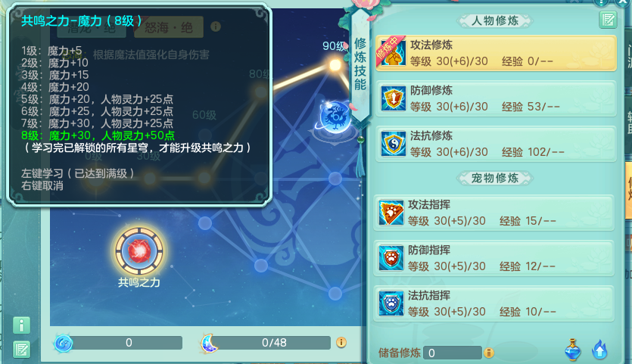Switch to the 修炼技能 vertical tab
This screenshot has width=632, height=364.
(x=360, y=64)
